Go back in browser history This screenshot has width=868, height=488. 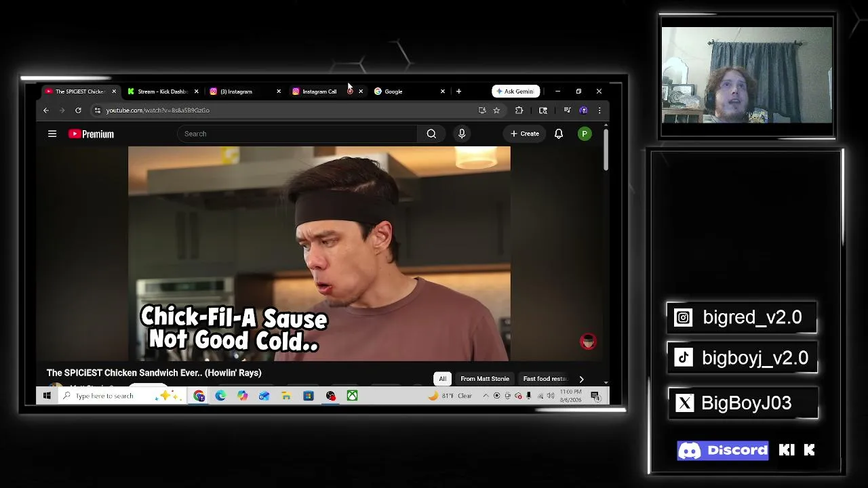tap(46, 110)
